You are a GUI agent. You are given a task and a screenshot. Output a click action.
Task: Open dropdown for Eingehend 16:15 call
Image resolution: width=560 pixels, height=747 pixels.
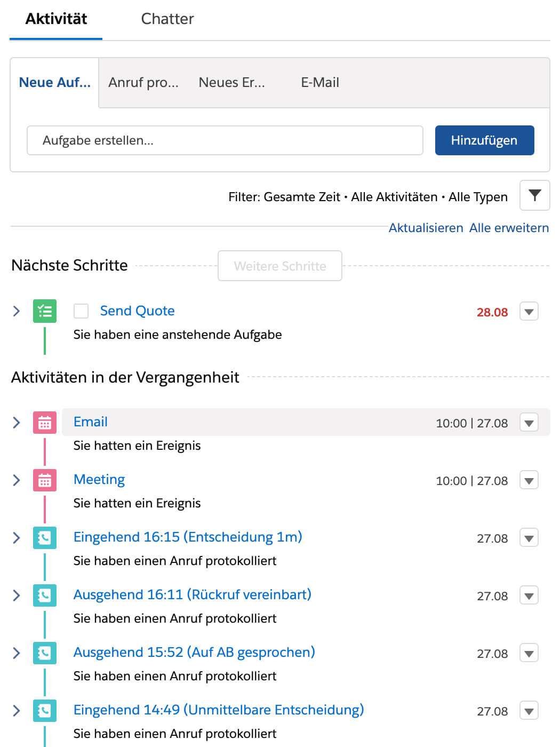coord(529,538)
